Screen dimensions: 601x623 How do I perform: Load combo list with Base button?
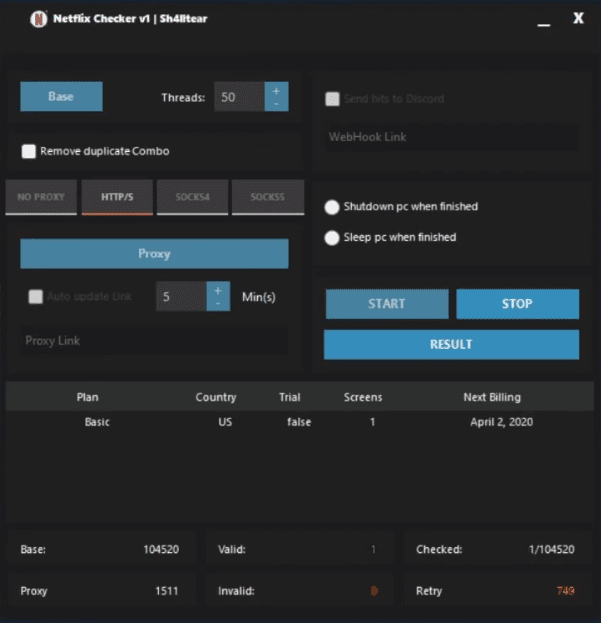(61, 97)
